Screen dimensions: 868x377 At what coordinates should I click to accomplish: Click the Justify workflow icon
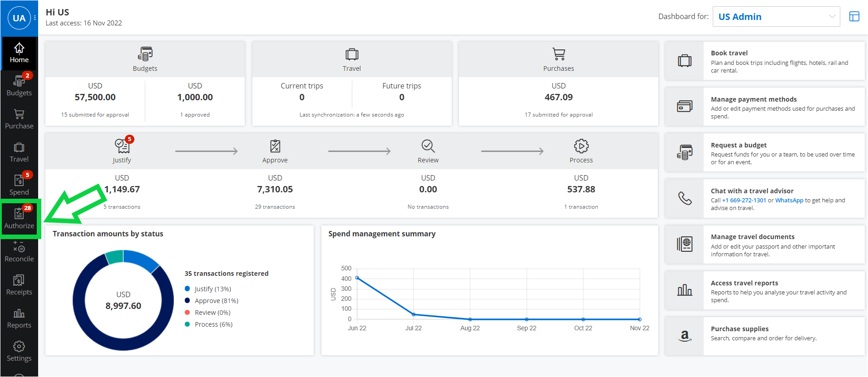pyautogui.click(x=122, y=146)
